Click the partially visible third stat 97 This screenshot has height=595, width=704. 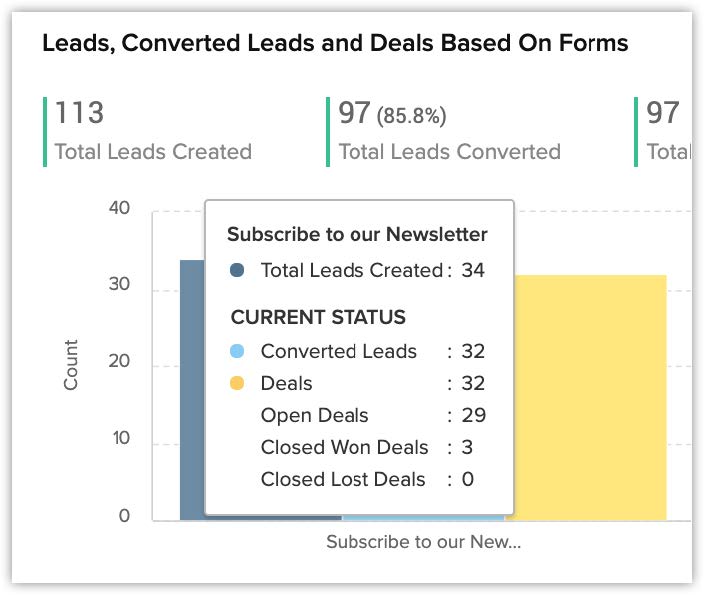tap(662, 113)
